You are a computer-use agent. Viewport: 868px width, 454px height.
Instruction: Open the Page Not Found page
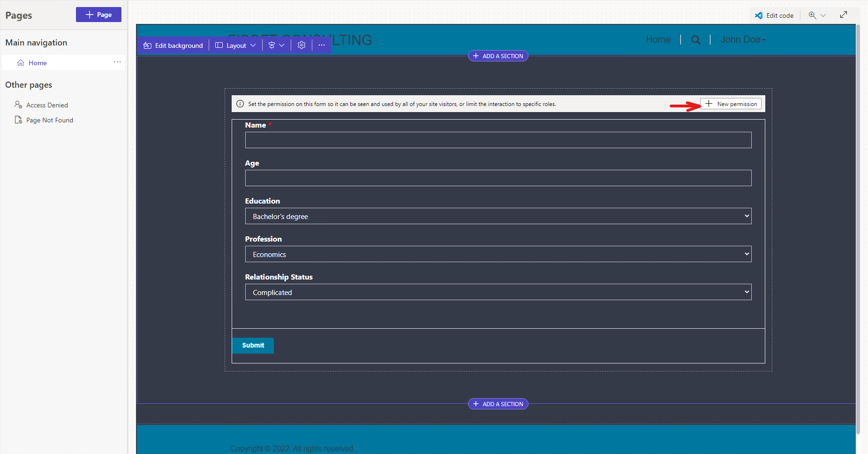50,120
